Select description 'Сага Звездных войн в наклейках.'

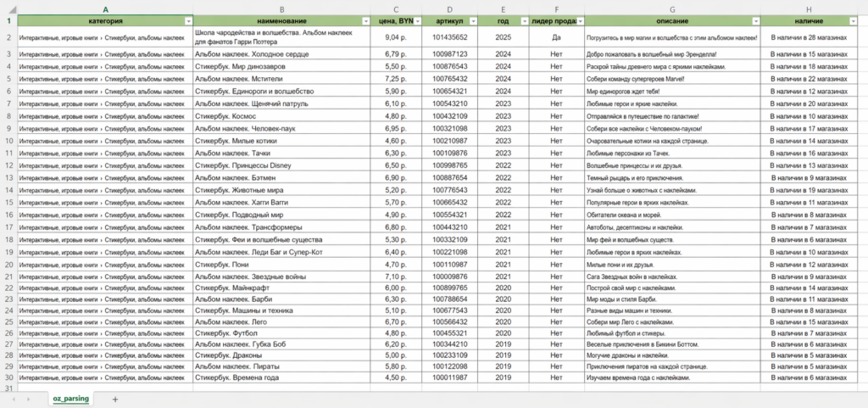point(672,277)
